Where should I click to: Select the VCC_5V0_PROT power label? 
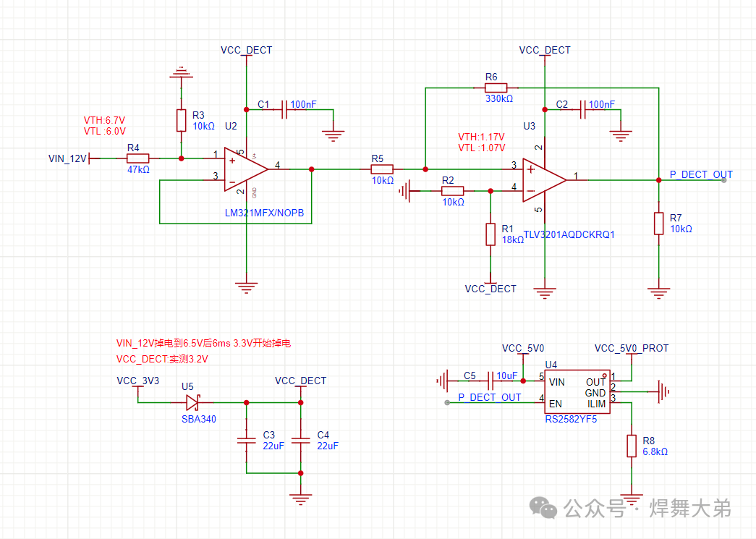[x=632, y=348]
